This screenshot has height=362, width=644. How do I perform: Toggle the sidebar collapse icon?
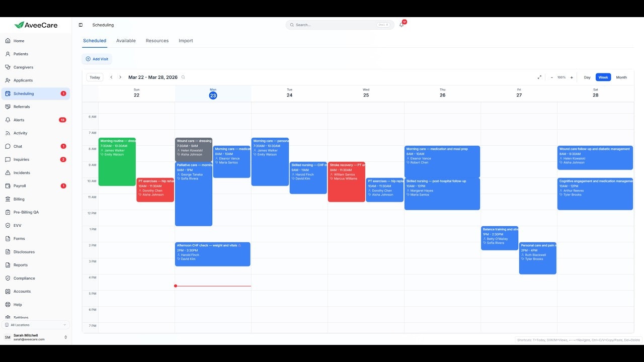(x=80, y=25)
